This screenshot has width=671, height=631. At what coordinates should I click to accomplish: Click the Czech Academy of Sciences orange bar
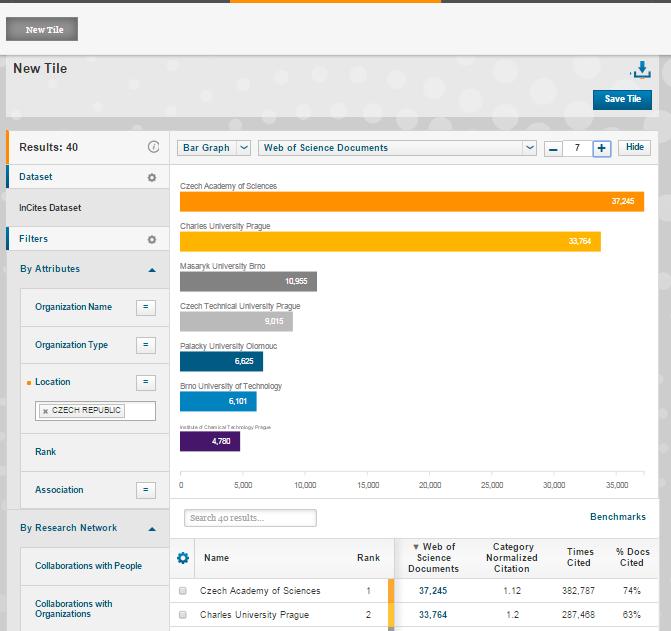(412, 201)
